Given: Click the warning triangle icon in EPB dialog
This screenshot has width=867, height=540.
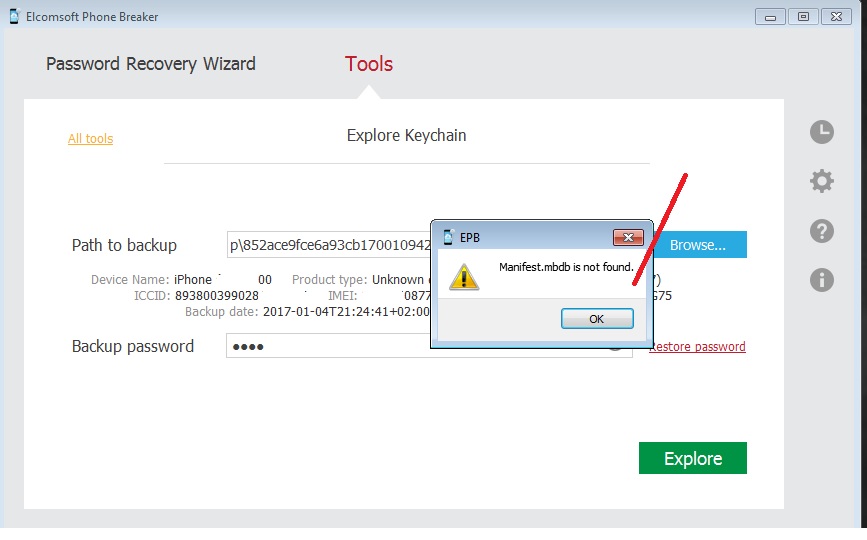Looking at the screenshot, I should click(x=463, y=276).
